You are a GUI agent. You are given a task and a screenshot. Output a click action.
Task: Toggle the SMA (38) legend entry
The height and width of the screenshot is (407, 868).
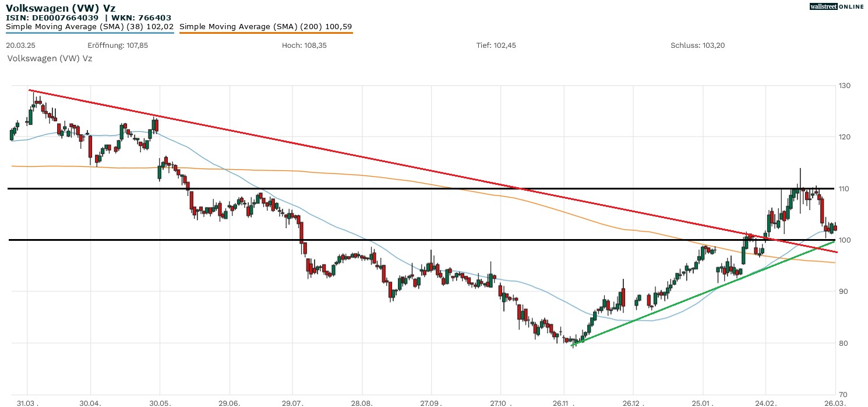[x=90, y=26]
